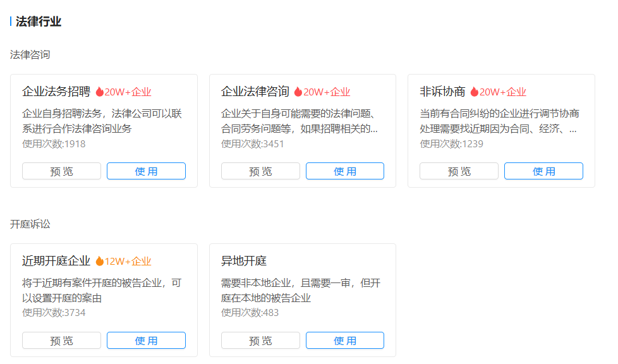Click the description starting 企业自身招聘法务
This screenshot has width=618, height=364.
102,121
